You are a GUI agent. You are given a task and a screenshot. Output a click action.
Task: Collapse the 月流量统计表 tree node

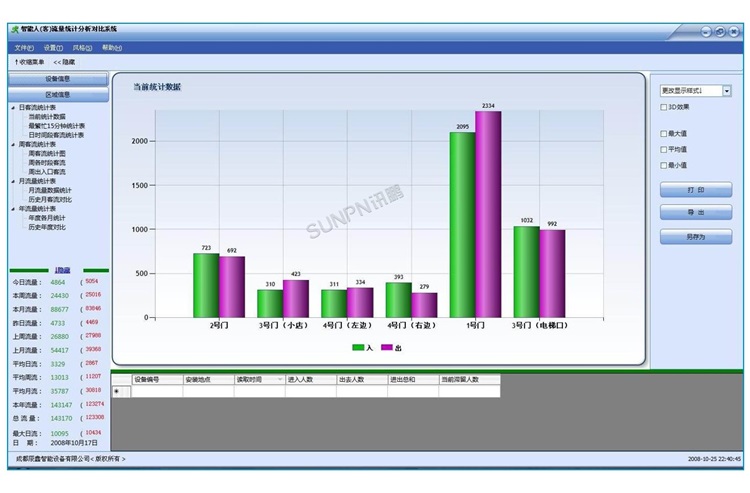(x=13, y=181)
